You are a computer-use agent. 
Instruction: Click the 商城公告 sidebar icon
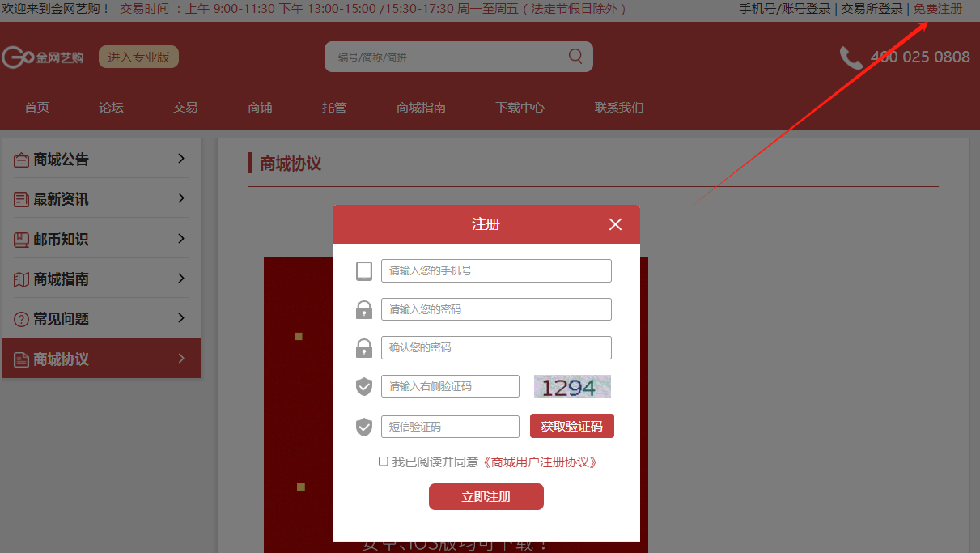[21, 160]
